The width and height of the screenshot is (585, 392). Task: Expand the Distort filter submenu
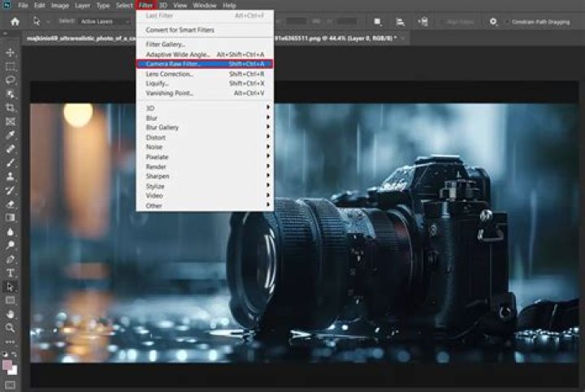pyautogui.click(x=205, y=137)
